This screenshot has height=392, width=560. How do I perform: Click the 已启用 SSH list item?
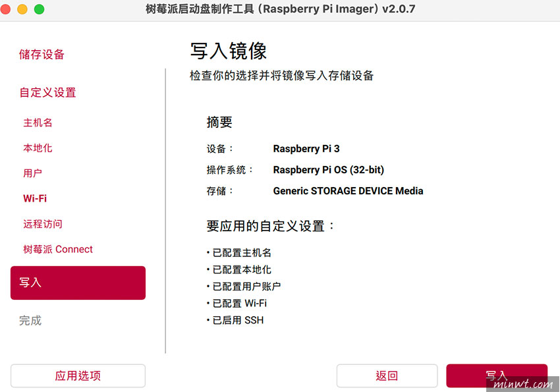(235, 320)
